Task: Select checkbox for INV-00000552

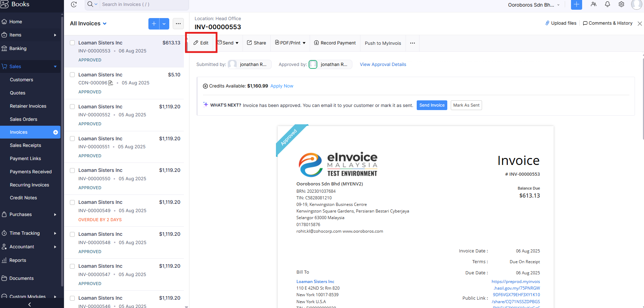Action: pyautogui.click(x=72, y=107)
